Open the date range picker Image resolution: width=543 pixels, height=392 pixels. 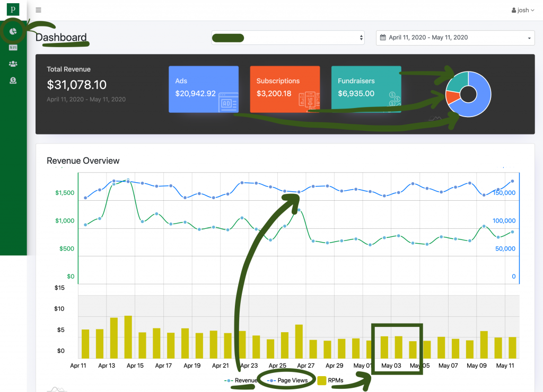click(456, 38)
